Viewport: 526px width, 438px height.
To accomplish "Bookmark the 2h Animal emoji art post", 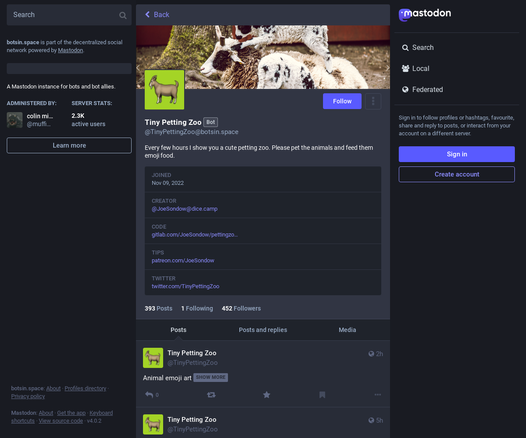I will [x=322, y=395].
